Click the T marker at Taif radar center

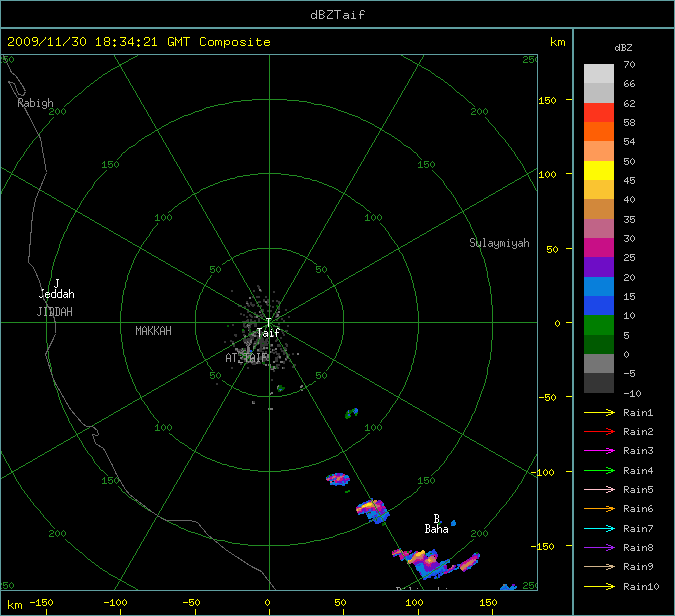pos(268,322)
